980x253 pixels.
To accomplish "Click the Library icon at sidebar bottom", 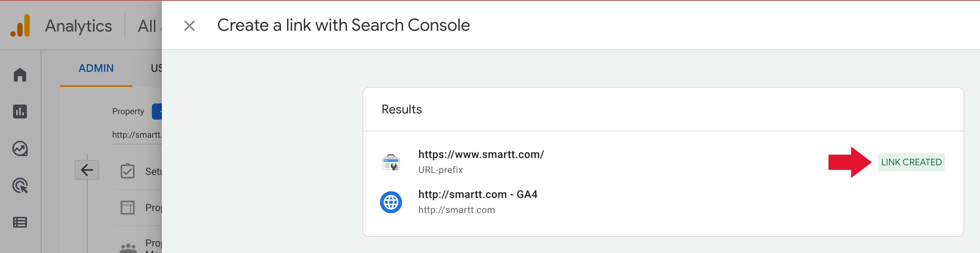I will [19, 222].
